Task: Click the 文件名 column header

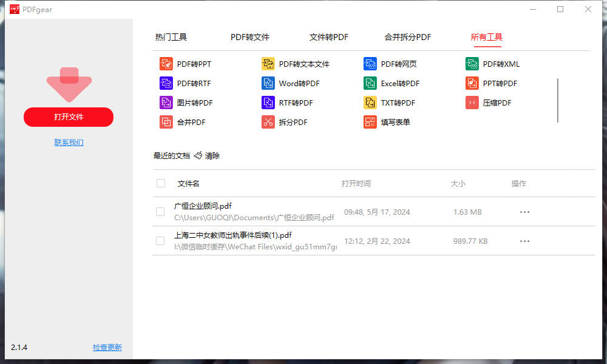Action: coord(189,183)
